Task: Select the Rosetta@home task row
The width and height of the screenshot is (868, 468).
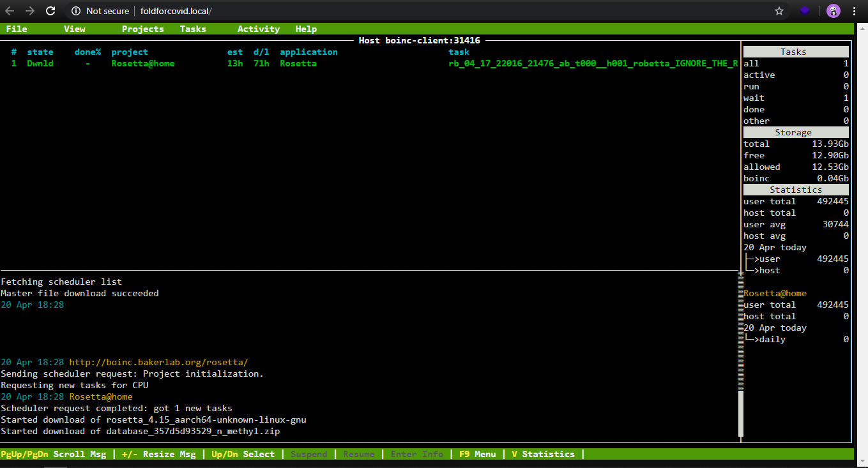Action: [x=370, y=63]
